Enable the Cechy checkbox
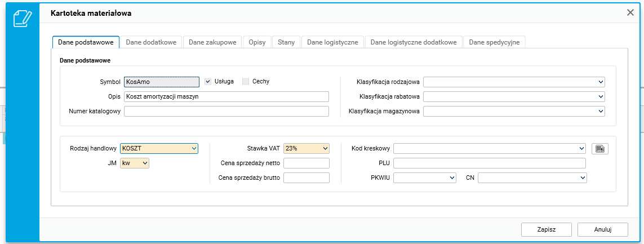 click(x=246, y=81)
